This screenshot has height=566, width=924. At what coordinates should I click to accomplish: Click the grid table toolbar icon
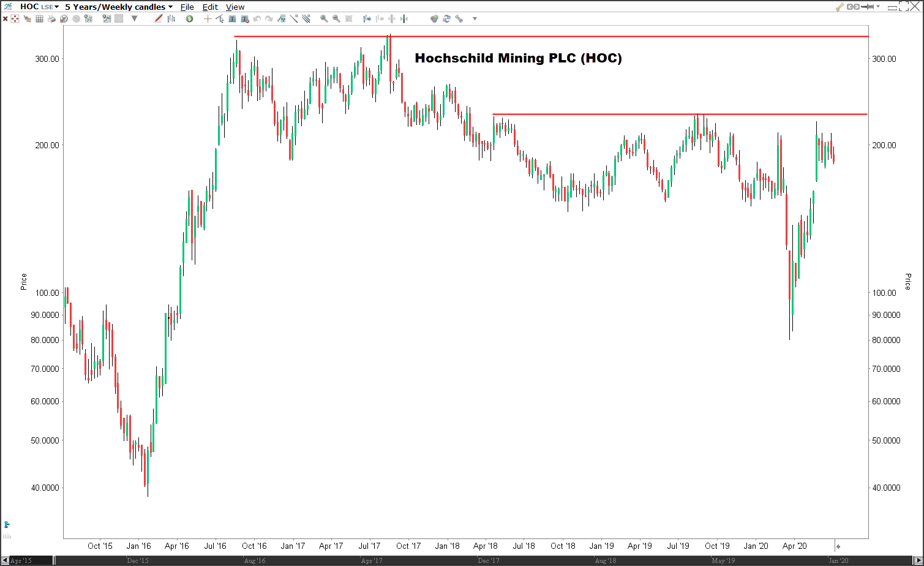[39, 19]
